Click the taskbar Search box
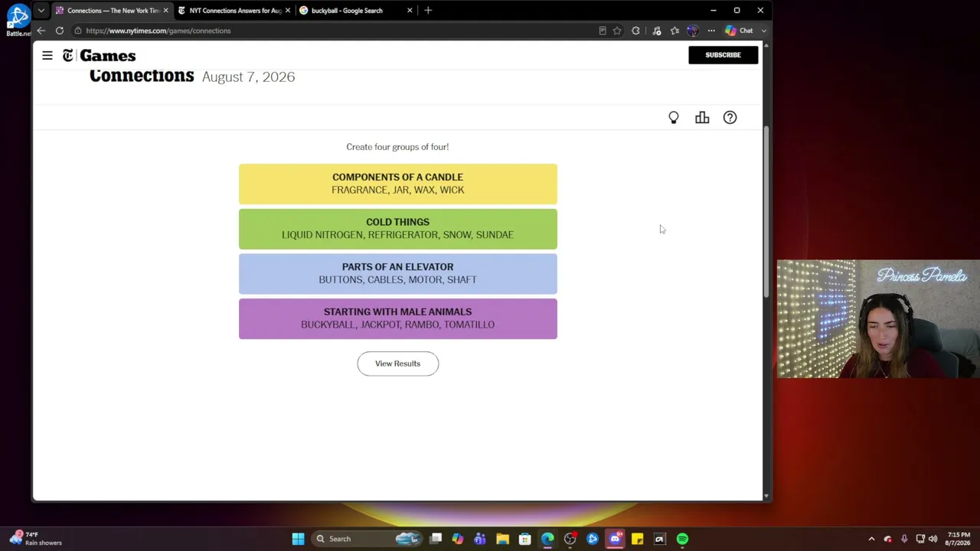This screenshot has height=551, width=980. click(367, 539)
